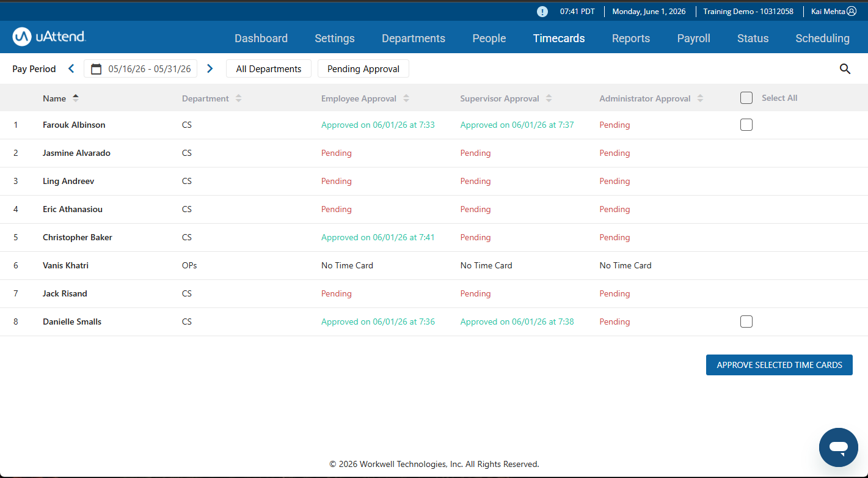The image size is (868, 478).
Task: Click Vanis Khatri's Employee 'No Time Card'
Action: 347,265
